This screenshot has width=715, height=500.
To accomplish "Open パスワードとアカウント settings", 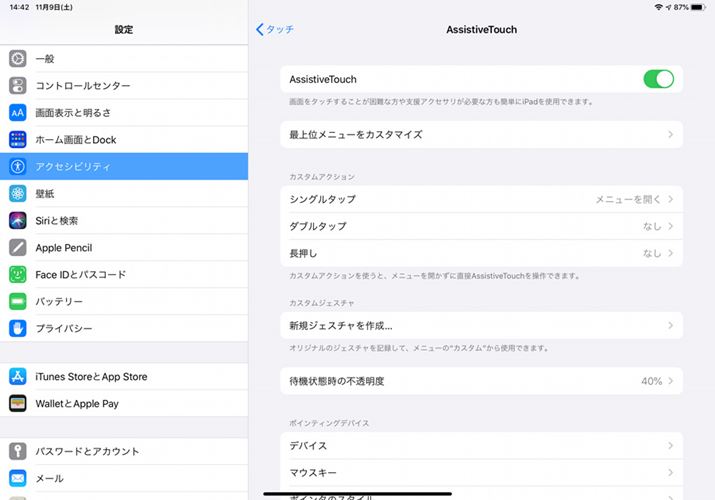I will click(124, 451).
